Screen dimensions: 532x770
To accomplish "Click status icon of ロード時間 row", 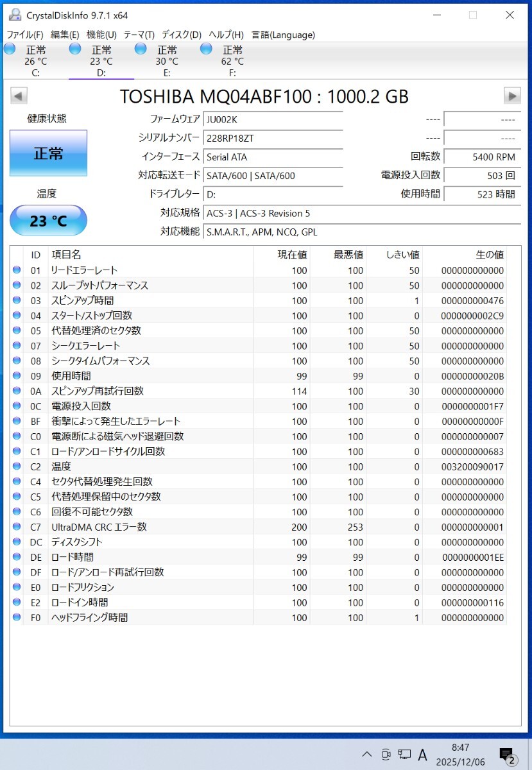I will [x=17, y=556].
